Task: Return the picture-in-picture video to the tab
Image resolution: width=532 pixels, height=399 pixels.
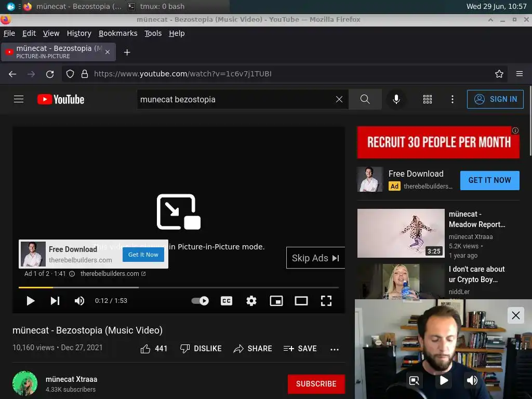Action: pyautogui.click(x=414, y=380)
